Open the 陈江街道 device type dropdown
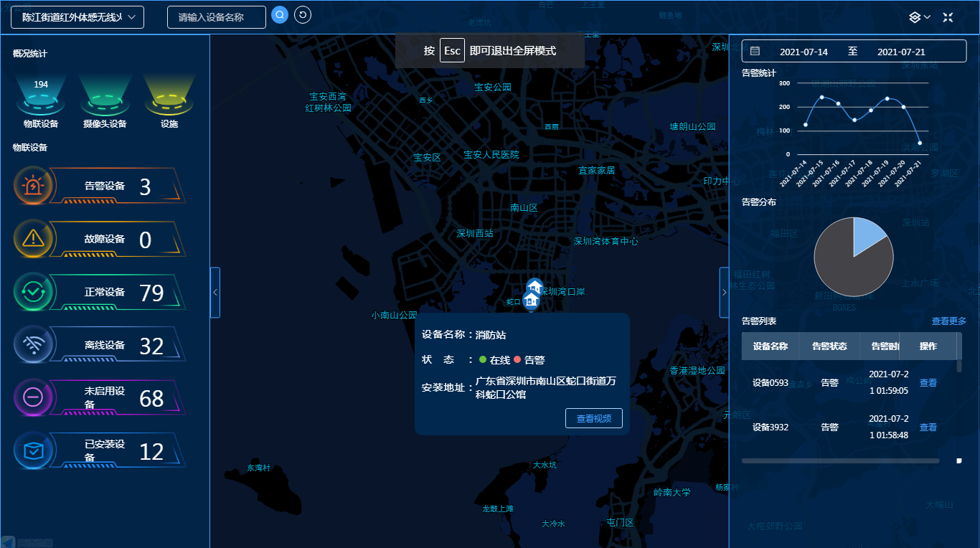The image size is (980, 548). 77,17
